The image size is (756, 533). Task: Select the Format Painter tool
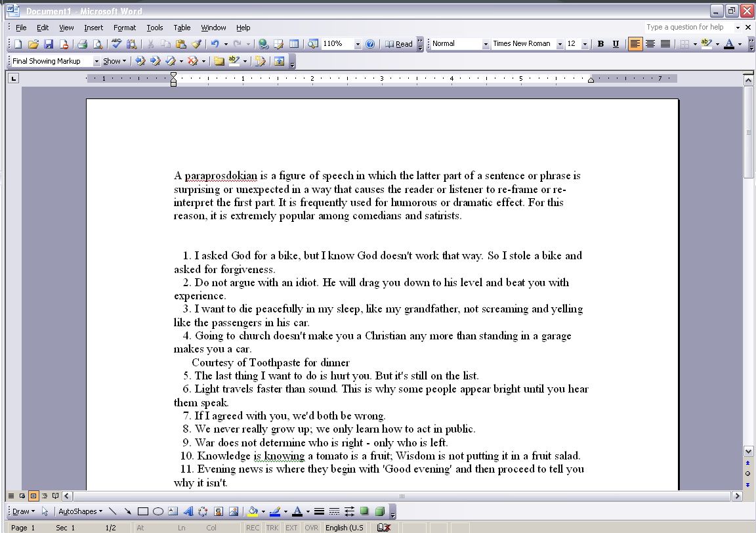[197, 44]
